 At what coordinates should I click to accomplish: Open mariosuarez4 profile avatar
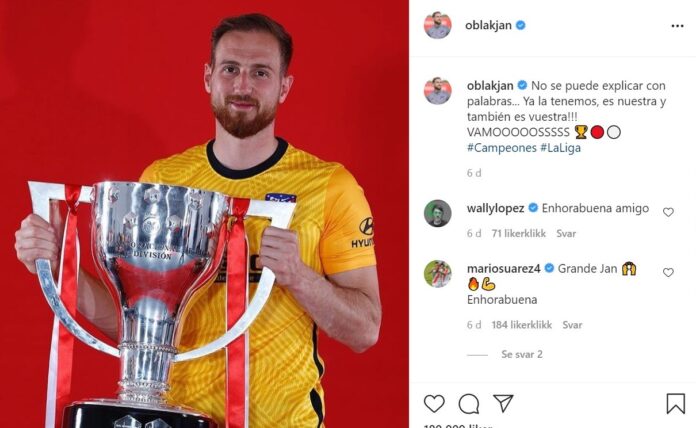pyautogui.click(x=438, y=273)
